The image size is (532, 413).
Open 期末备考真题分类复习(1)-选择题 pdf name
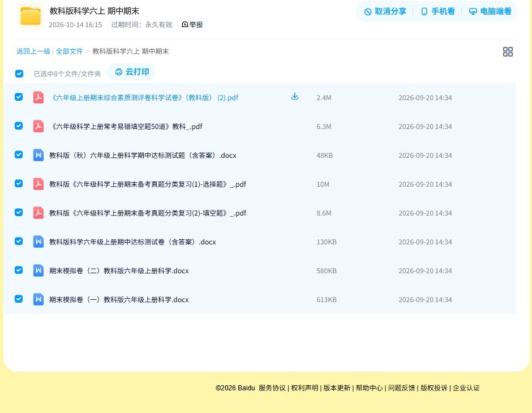(x=148, y=184)
